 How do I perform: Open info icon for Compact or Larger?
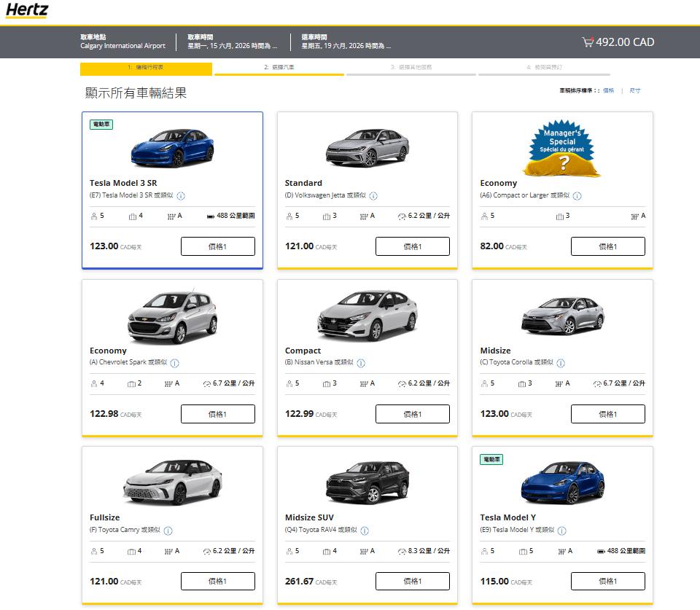(577, 196)
